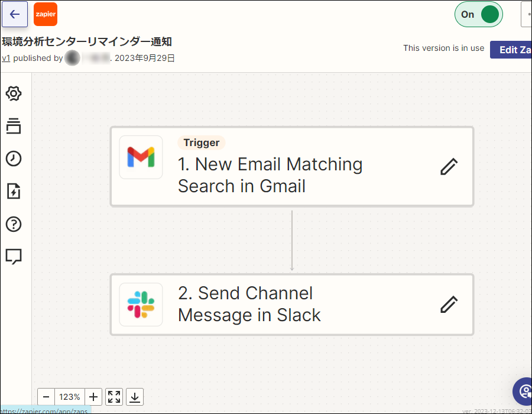Zoom out with the minus button

point(46,397)
